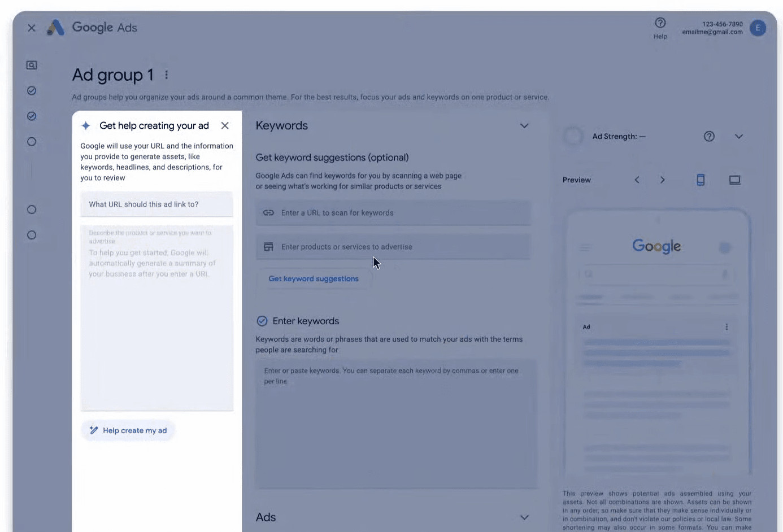
Task: Click the storefront icon in products field
Action: [268, 247]
